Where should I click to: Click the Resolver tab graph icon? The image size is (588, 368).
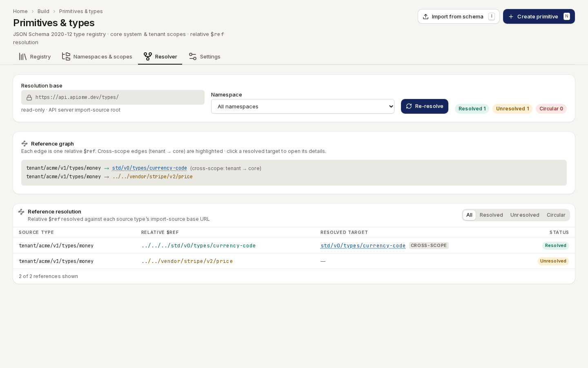tap(148, 56)
